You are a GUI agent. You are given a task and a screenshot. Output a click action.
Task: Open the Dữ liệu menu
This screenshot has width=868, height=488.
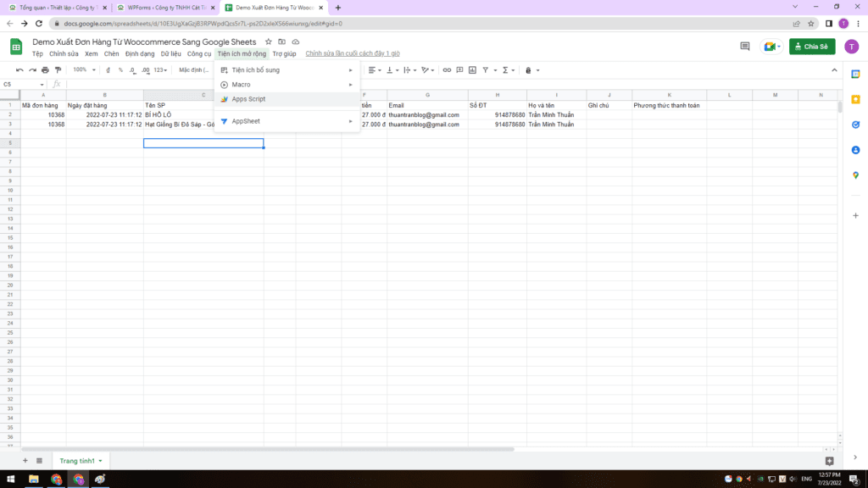pos(171,53)
